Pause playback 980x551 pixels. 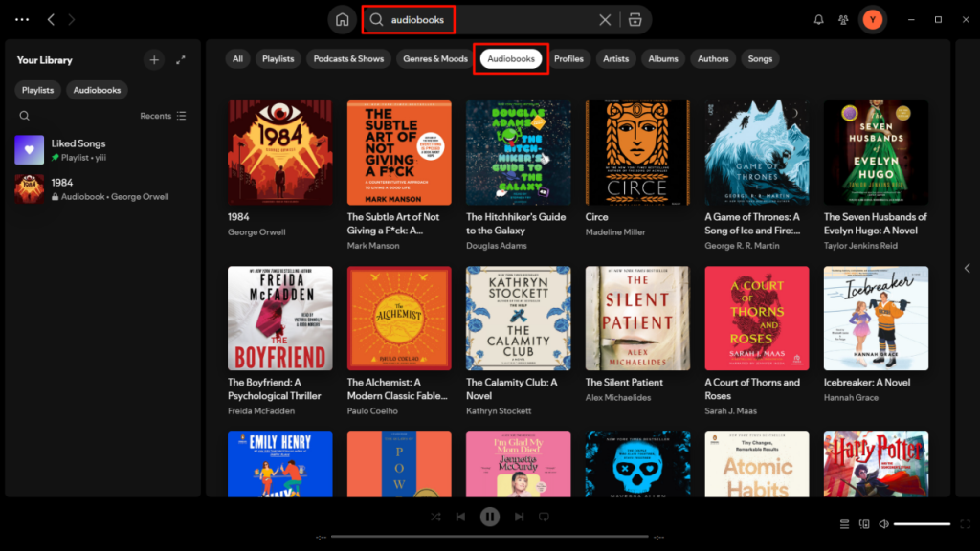(x=490, y=517)
